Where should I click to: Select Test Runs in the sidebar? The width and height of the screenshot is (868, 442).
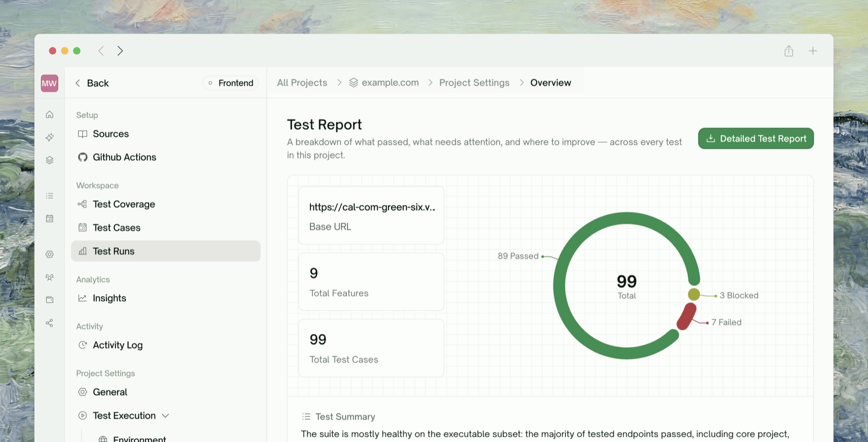(x=165, y=251)
